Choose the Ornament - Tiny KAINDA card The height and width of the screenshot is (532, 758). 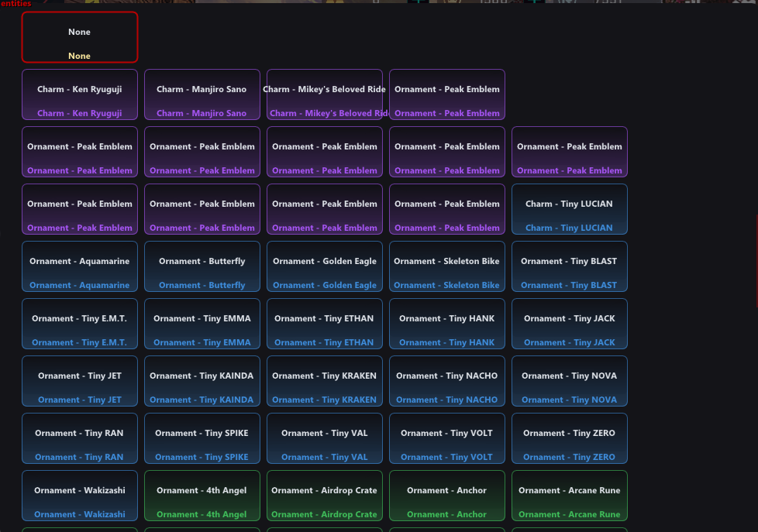[202, 381]
